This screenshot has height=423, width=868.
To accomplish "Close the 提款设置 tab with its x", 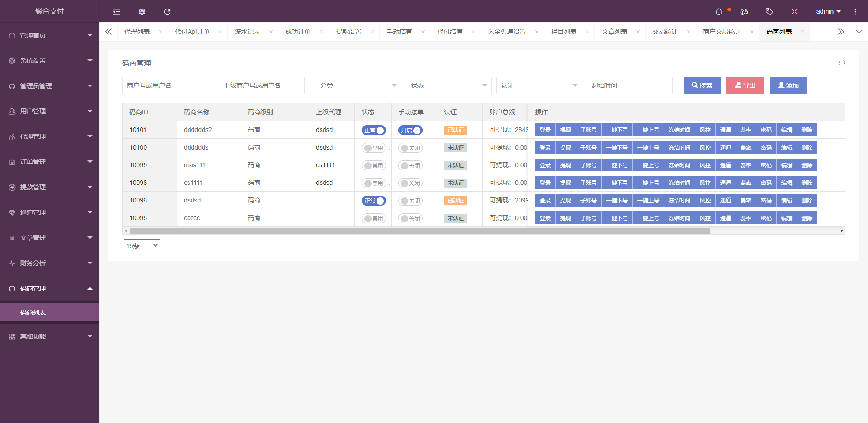I will 372,32.
